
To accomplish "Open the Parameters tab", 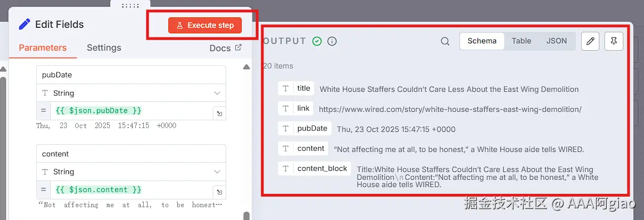I will (x=43, y=47).
